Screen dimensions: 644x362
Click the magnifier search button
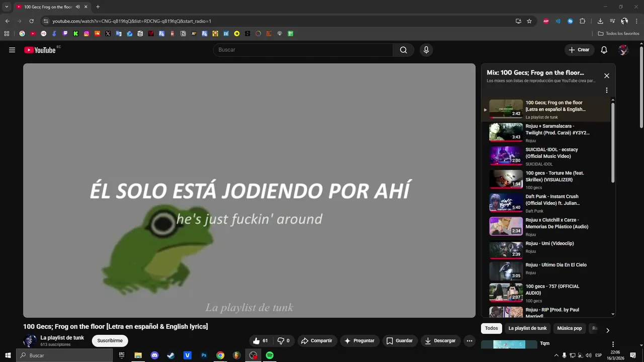(x=404, y=50)
